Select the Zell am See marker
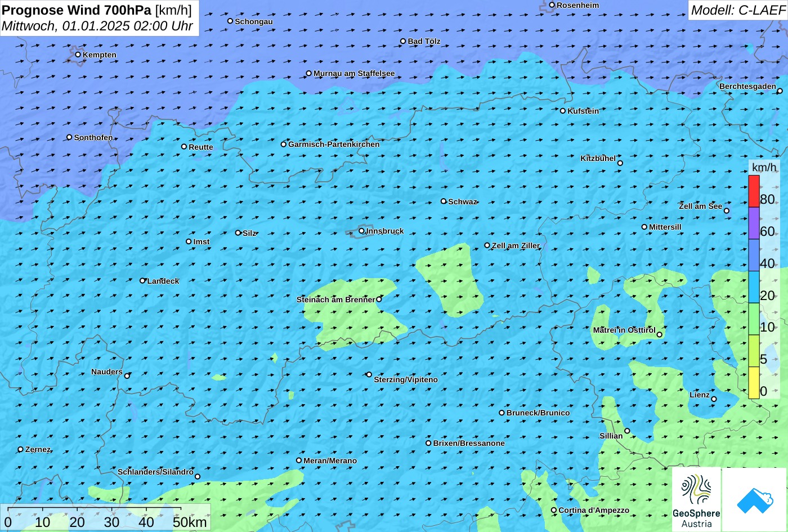 click(x=726, y=211)
